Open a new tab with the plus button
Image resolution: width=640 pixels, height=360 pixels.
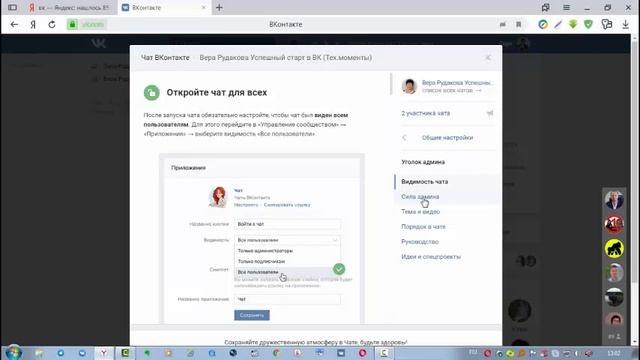pos(219,7)
